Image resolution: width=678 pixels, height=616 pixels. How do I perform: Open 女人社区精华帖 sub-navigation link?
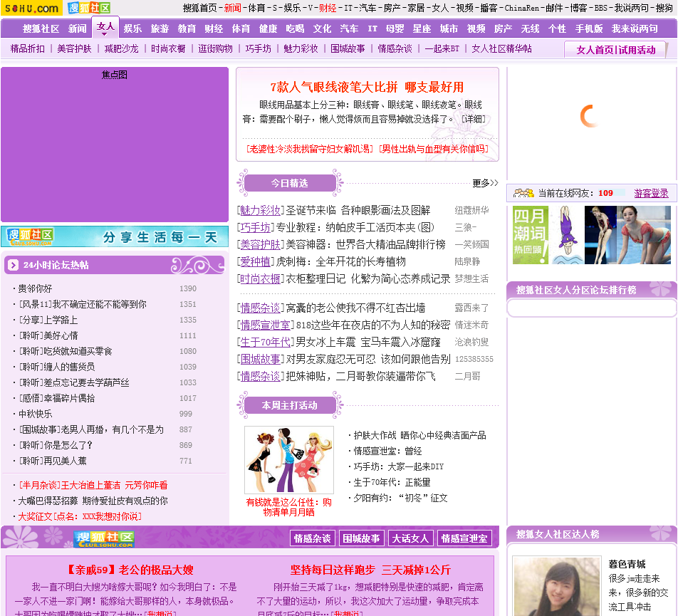point(501,48)
